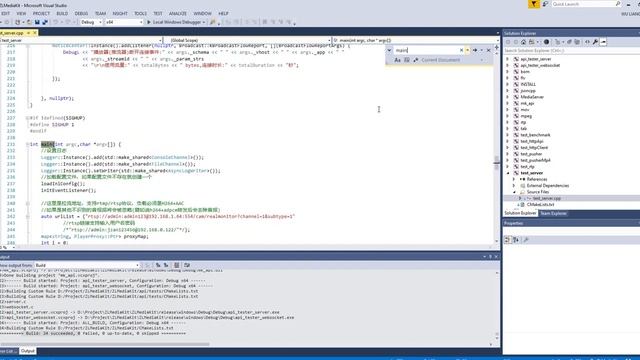Open the ANALYZE menu
640x360 pixels.
coord(178,13)
